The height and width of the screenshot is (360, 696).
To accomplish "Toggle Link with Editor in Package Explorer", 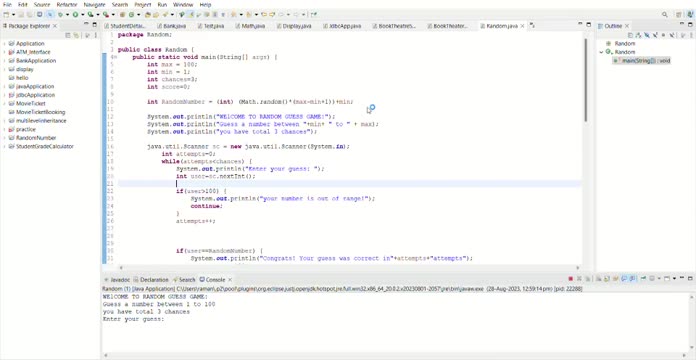I will pos(76,36).
